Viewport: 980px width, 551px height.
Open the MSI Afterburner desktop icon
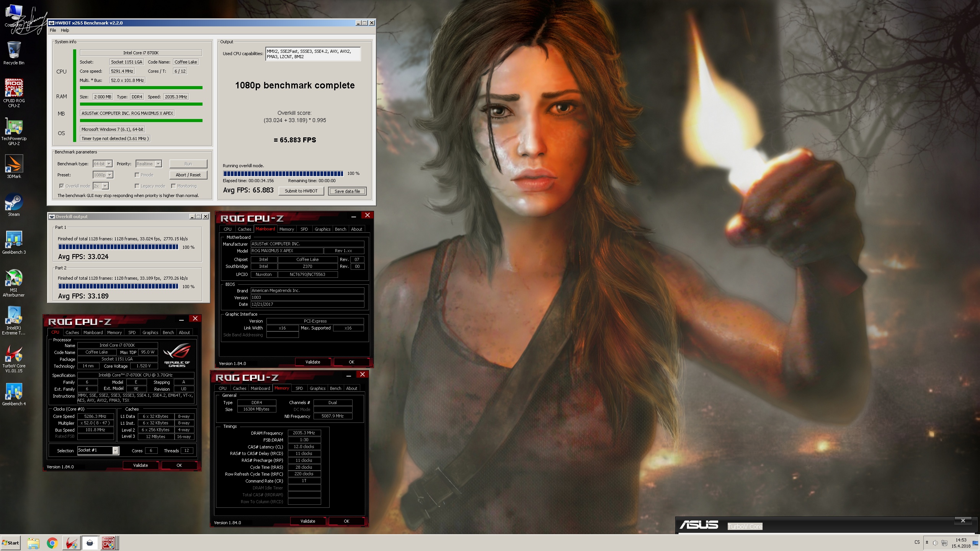[14, 283]
